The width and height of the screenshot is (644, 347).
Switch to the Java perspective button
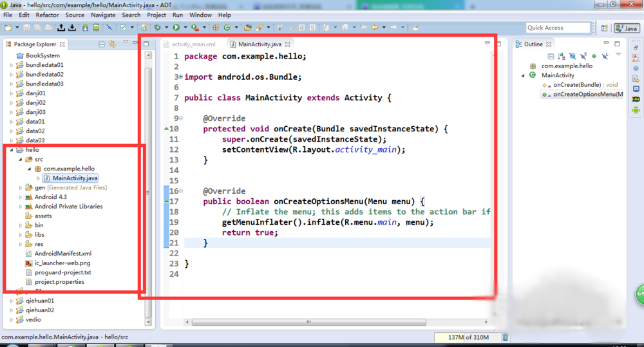(x=627, y=28)
